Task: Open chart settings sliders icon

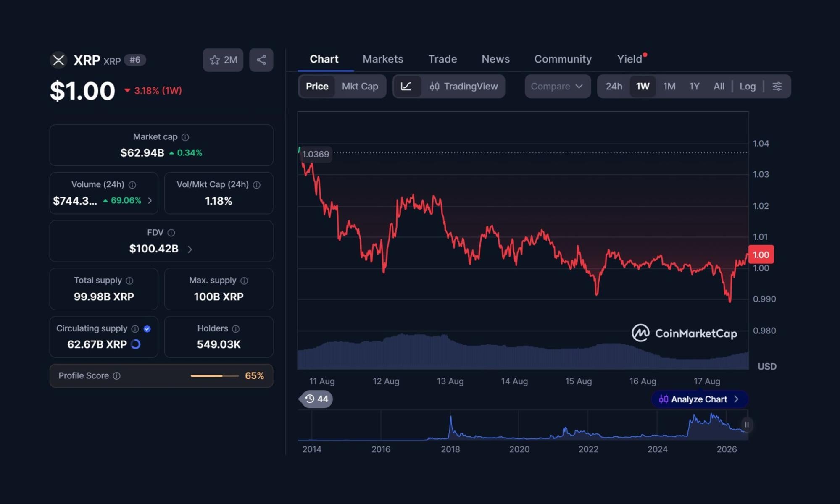Action: tap(777, 87)
